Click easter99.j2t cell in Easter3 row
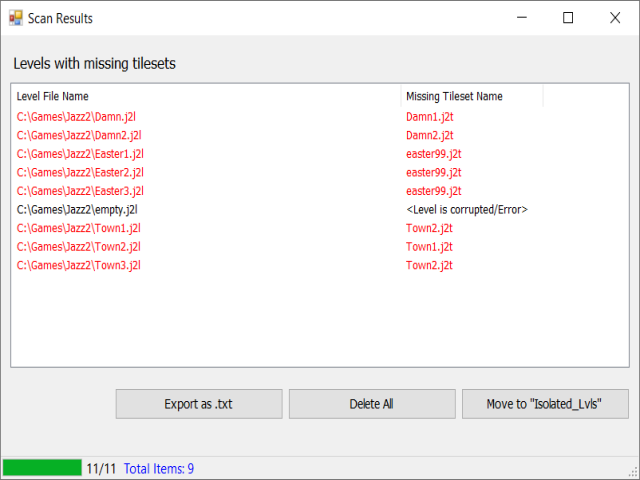 click(433, 191)
